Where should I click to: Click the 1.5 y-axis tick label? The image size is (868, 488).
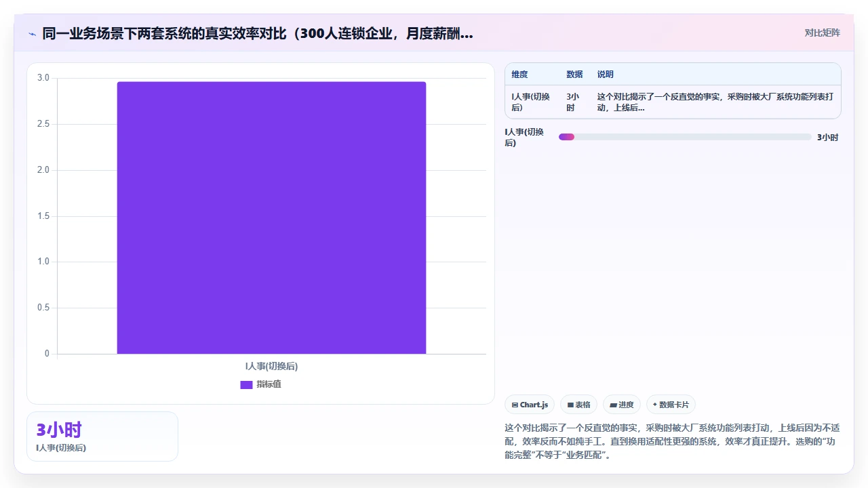click(43, 216)
